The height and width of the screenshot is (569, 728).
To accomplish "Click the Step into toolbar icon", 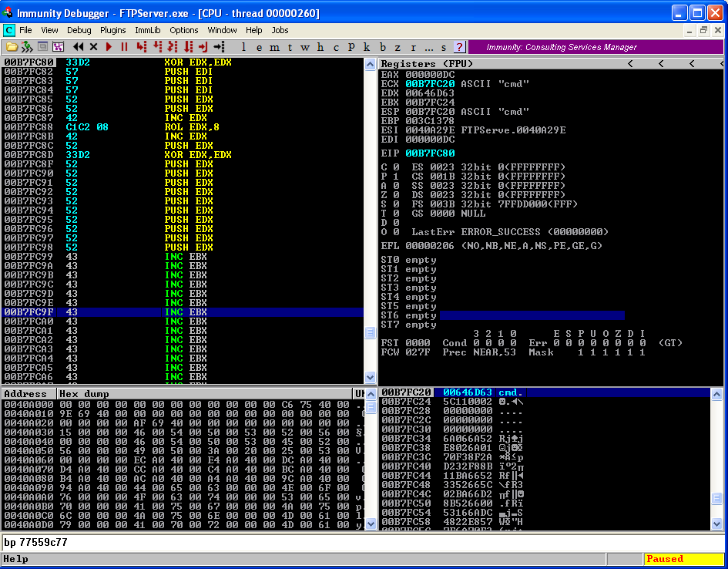I will (x=142, y=47).
